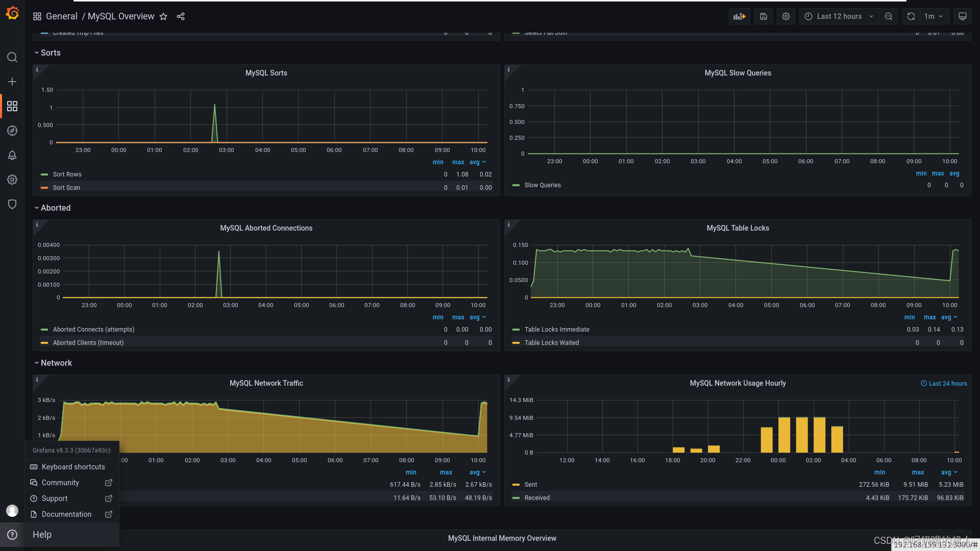Open info icon on MySQL Network Usage Hourly panel
The width and height of the screenshot is (980, 551).
tap(508, 380)
